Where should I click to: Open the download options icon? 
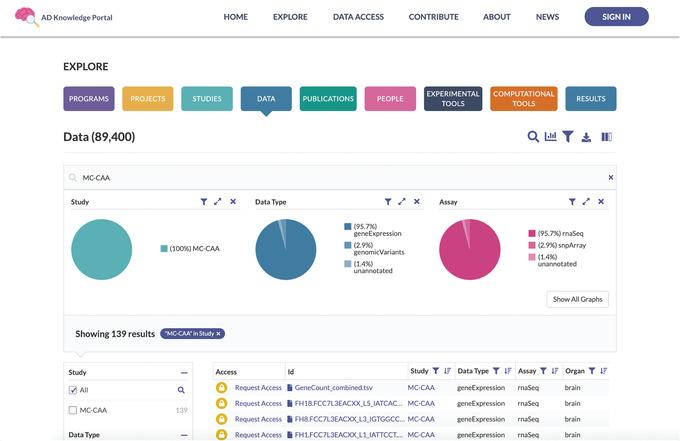[587, 137]
